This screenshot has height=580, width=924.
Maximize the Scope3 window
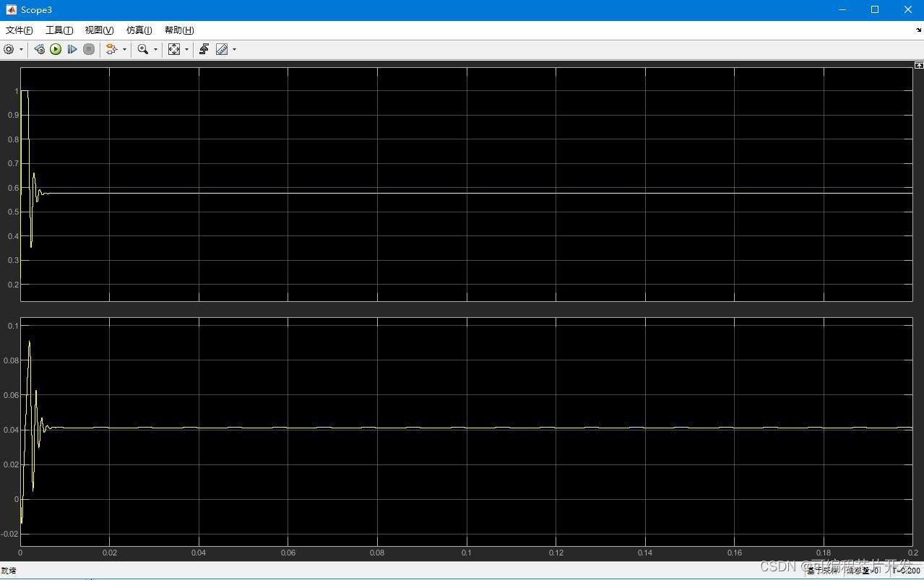[875, 9]
